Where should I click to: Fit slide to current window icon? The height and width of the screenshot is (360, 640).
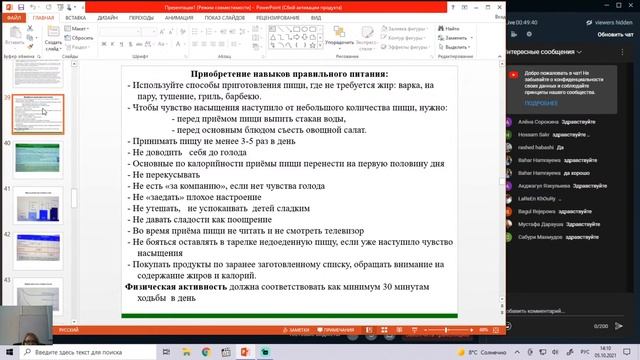coord(496,330)
